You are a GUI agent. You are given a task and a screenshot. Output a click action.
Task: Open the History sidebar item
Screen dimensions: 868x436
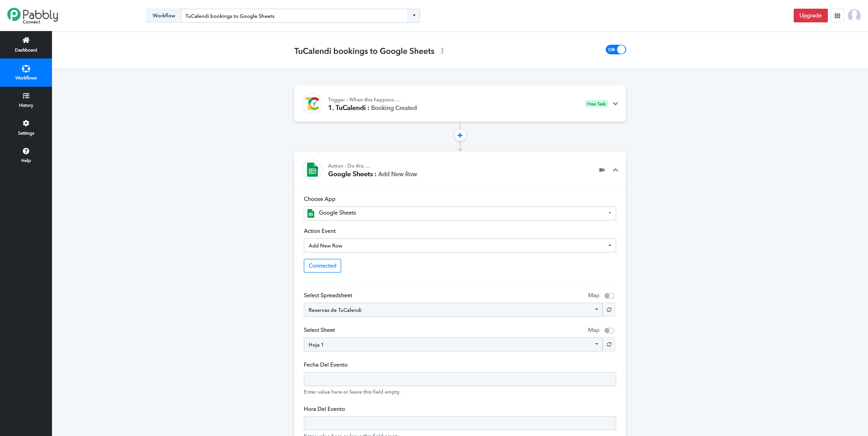pos(26,100)
